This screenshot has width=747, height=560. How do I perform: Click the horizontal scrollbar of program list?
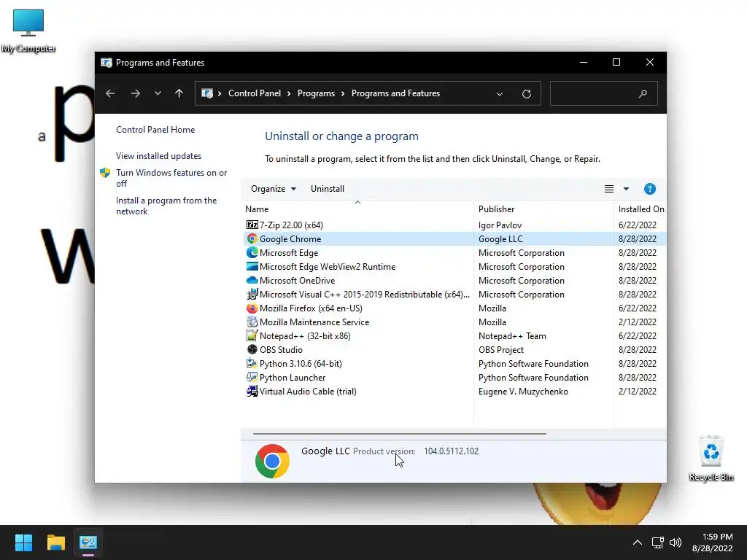[399, 434]
